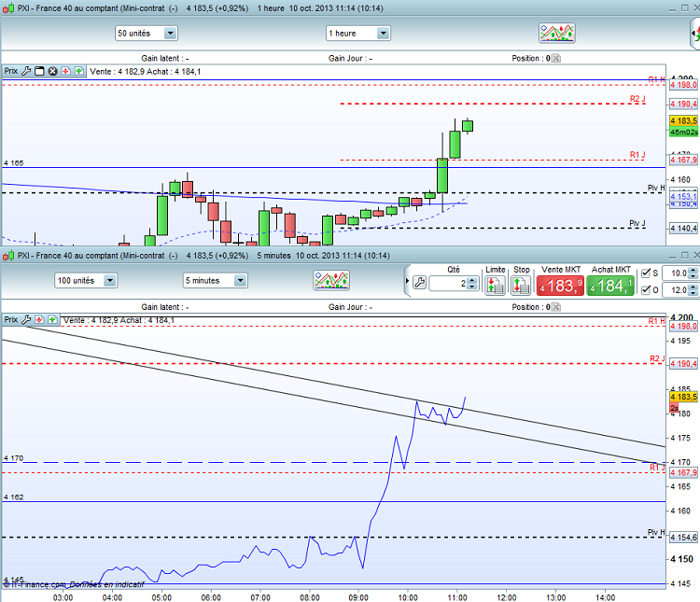Toggle the O objective checkbox
The width and height of the screenshot is (700, 602).
tap(646, 290)
